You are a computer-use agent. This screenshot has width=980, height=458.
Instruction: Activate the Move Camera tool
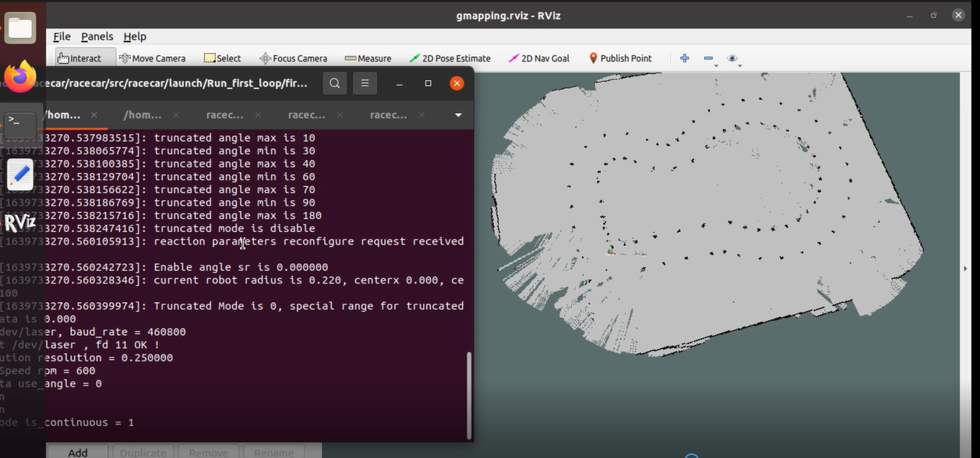152,58
